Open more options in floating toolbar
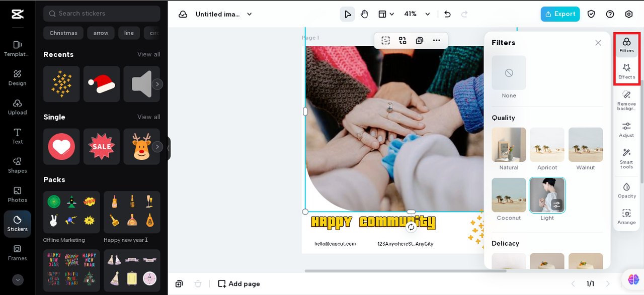The width and height of the screenshot is (644, 295). click(436, 40)
